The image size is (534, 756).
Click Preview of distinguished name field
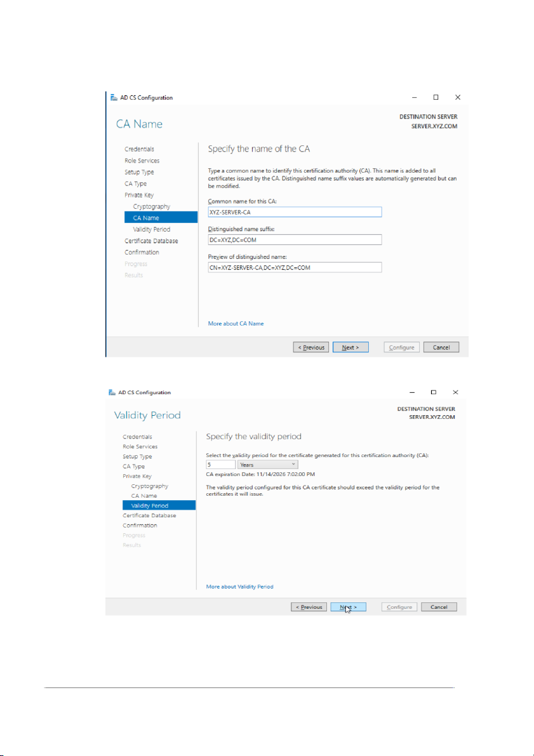(x=295, y=267)
